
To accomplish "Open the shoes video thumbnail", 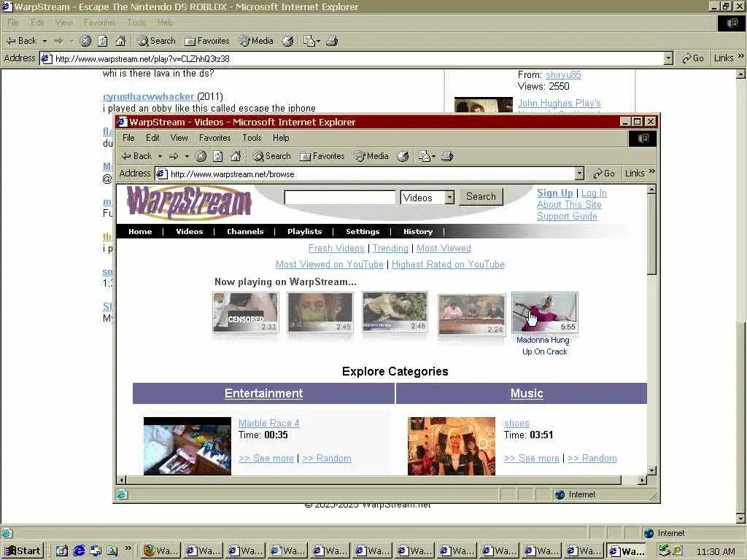I will (451, 446).
